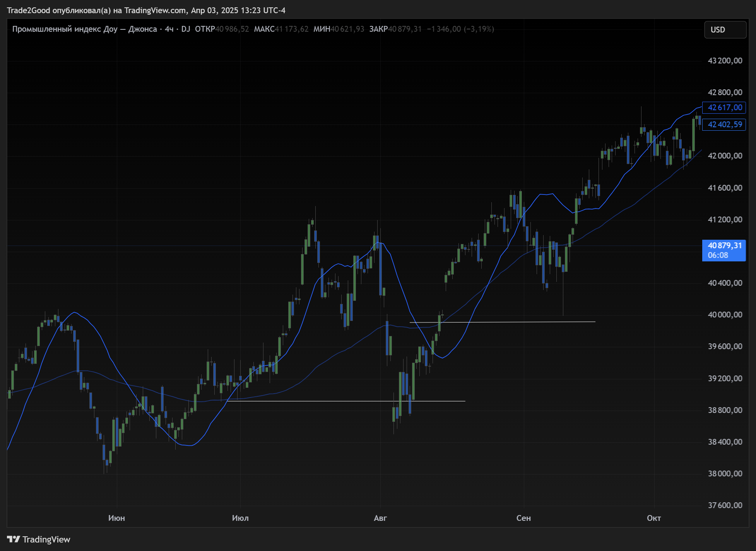Viewport: 756px width, 551px height.
Task: Select the 42 617,00 blue price label
Action: point(724,107)
